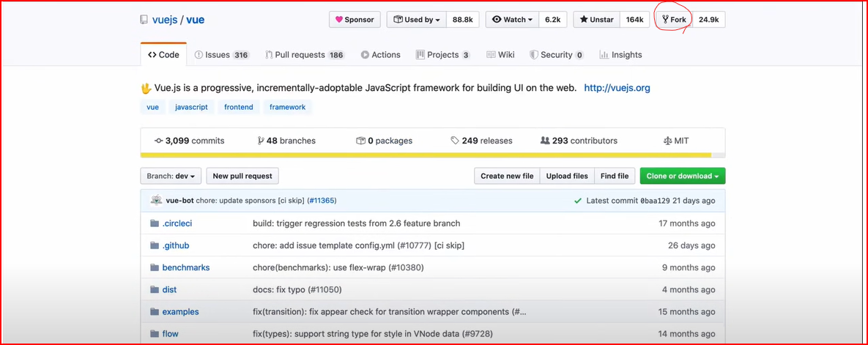The height and width of the screenshot is (345, 868).
Task: Open the examples folder icon
Action: click(155, 312)
